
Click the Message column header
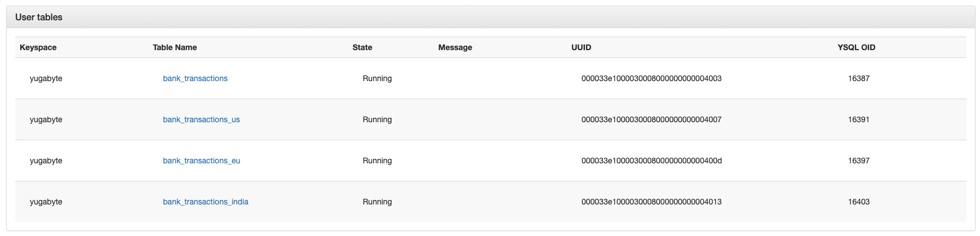pos(455,47)
